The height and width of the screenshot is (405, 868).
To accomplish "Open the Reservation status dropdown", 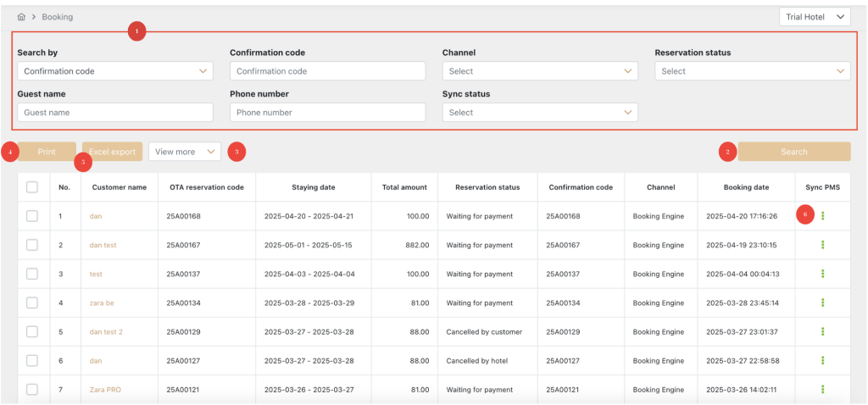I will click(x=752, y=71).
